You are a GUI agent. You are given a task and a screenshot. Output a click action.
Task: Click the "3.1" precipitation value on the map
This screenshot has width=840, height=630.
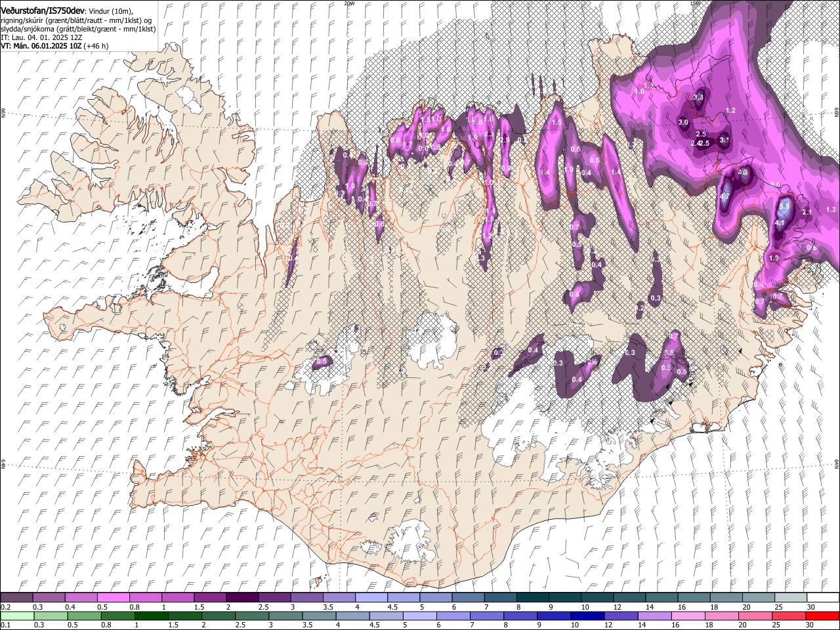point(724,140)
